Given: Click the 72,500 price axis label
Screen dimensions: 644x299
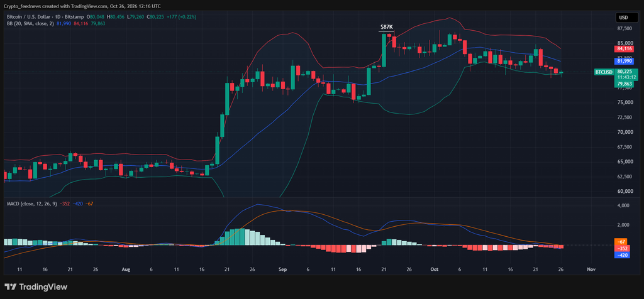Looking at the screenshot, I should (x=625, y=117).
